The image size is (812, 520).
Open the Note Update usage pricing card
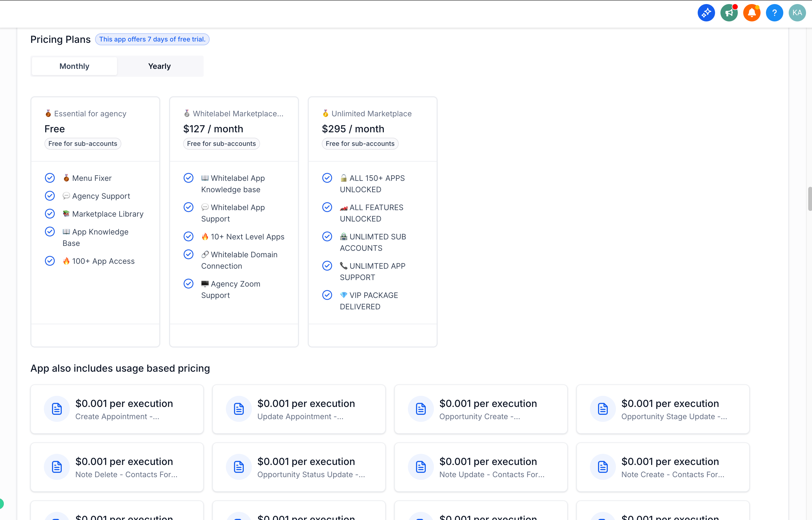pyautogui.click(x=481, y=467)
